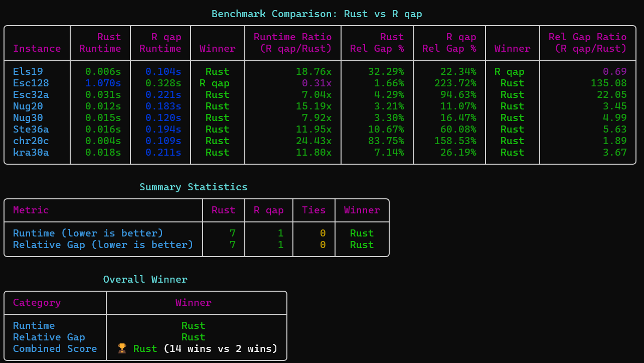Click the R qap winner cell for Esc128
This screenshot has height=363, width=644.
coord(216,83)
